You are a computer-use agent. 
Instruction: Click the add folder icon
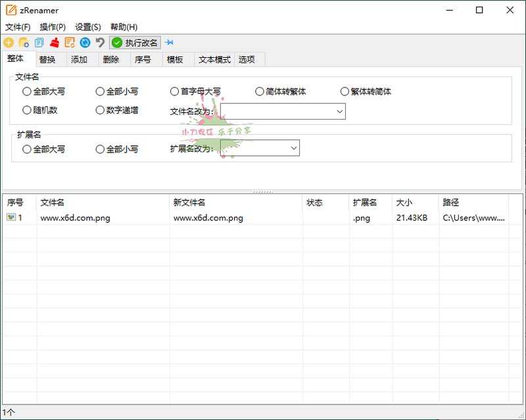point(26,42)
